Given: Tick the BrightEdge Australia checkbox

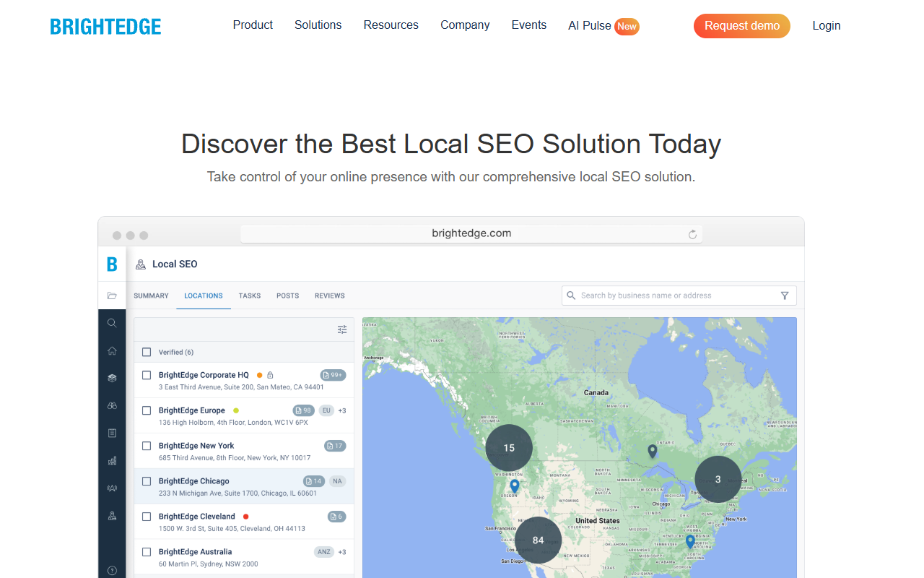Looking at the screenshot, I should (x=147, y=552).
